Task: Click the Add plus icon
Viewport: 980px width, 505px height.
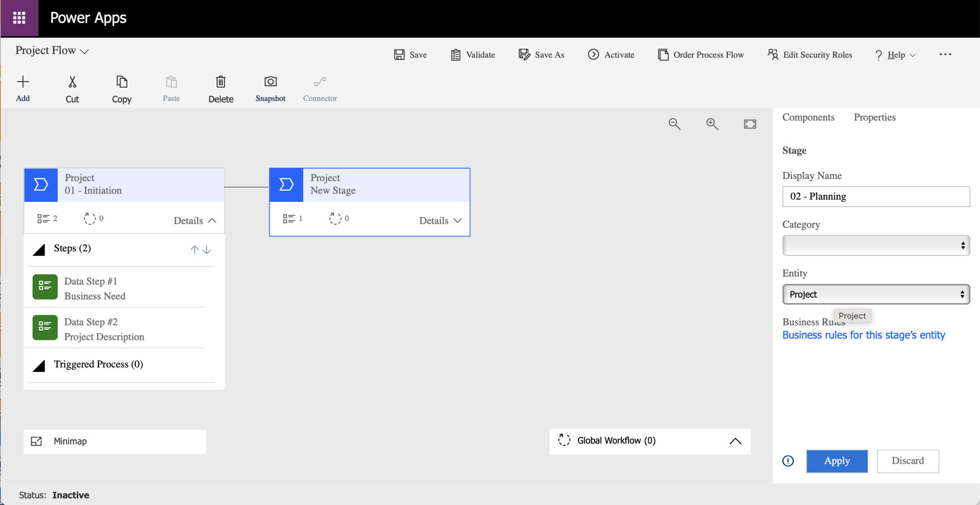Action: [x=22, y=82]
